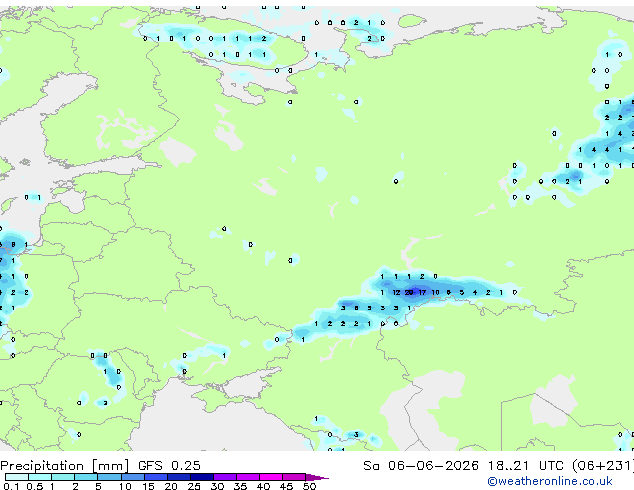Image resolution: width=634 pixels, height=490 pixels.
Task: Click the weatheronline.co.uk copyright link
Action: click(x=550, y=482)
